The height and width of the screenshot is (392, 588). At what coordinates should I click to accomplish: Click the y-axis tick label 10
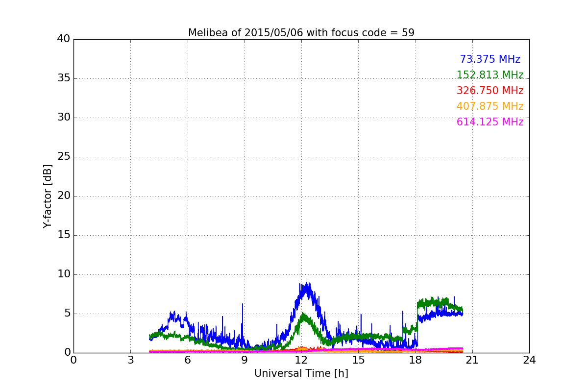[64, 274]
